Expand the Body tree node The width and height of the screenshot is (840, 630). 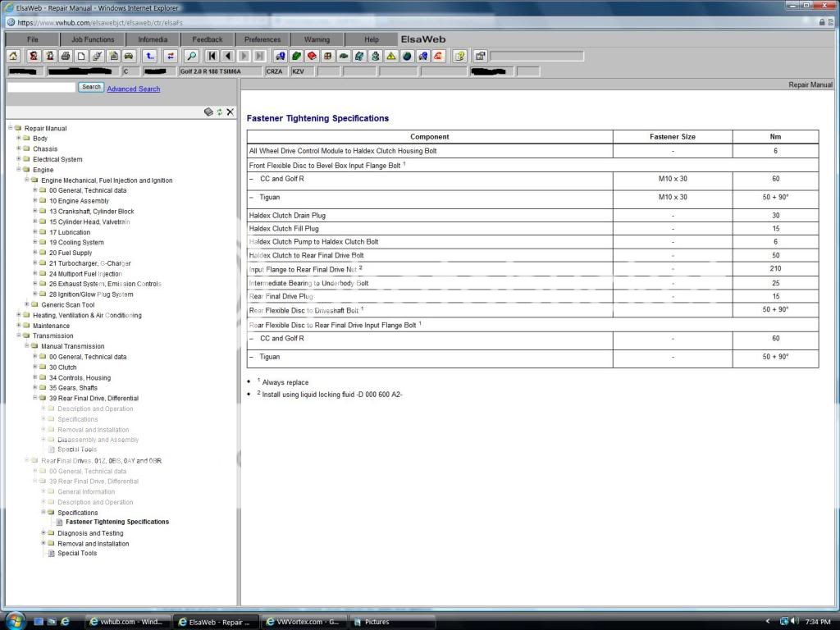pyautogui.click(x=19, y=138)
